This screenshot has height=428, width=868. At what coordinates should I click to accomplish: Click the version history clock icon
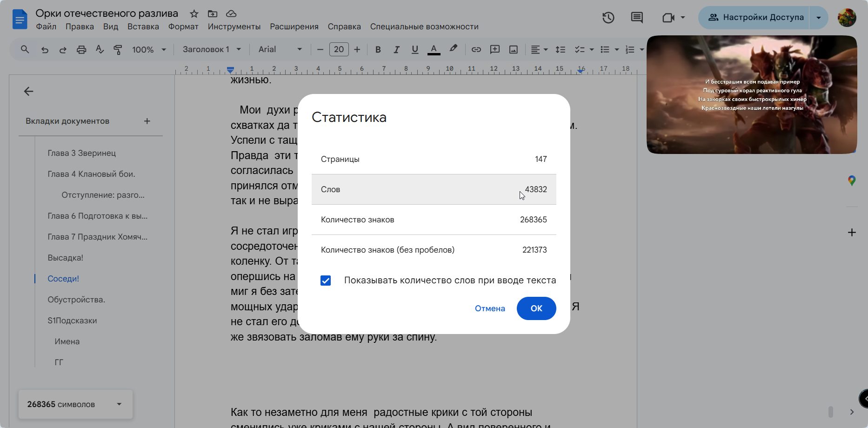(x=608, y=18)
